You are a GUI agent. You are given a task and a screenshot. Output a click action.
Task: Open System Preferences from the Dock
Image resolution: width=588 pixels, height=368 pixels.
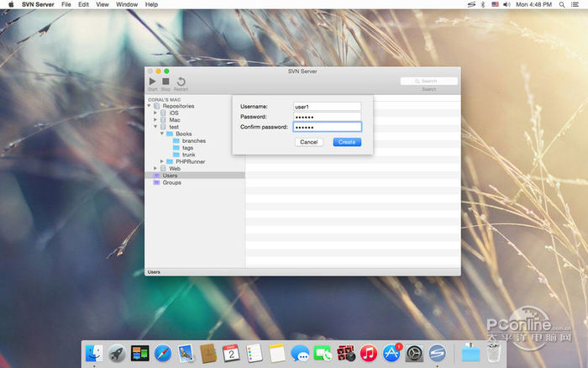pos(414,354)
